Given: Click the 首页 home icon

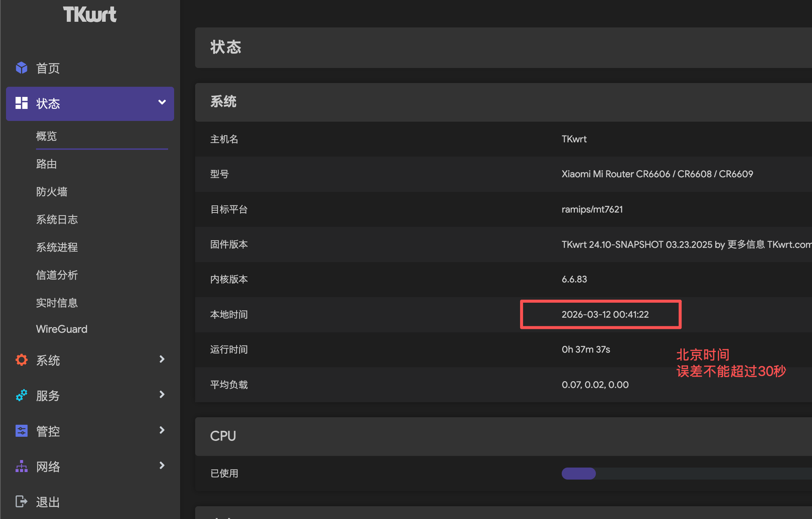Looking at the screenshot, I should [x=21, y=68].
